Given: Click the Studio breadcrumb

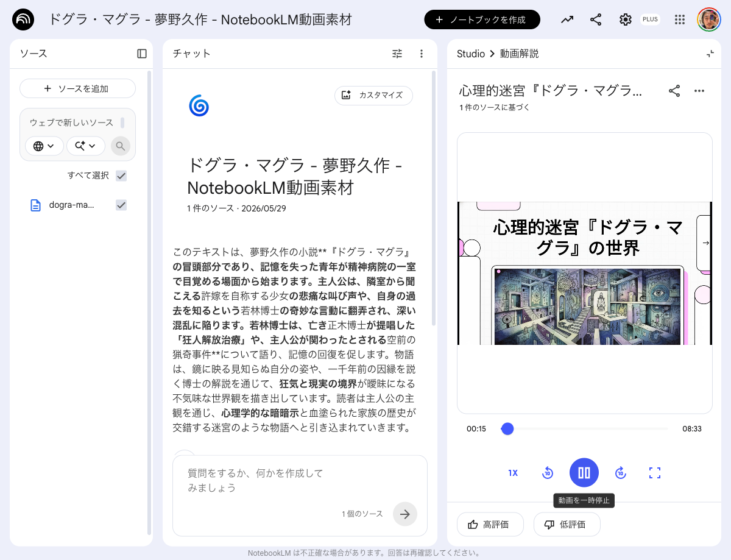Looking at the screenshot, I should (x=471, y=54).
